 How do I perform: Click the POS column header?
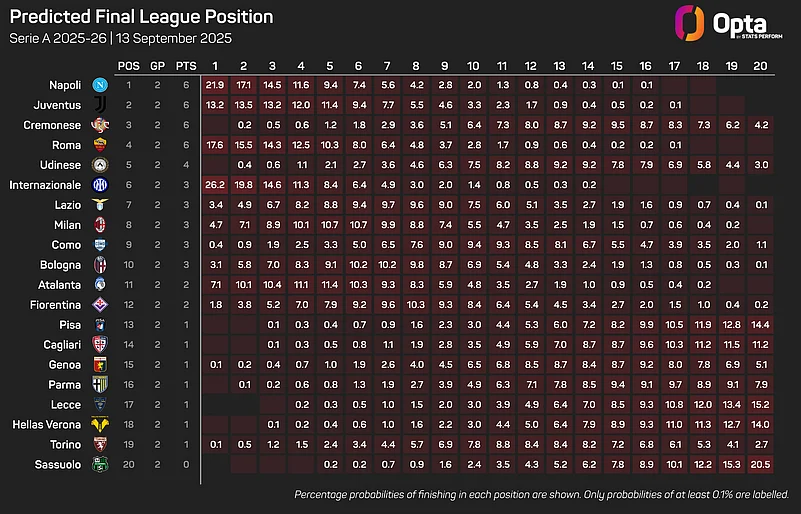click(x=129, y=66)
